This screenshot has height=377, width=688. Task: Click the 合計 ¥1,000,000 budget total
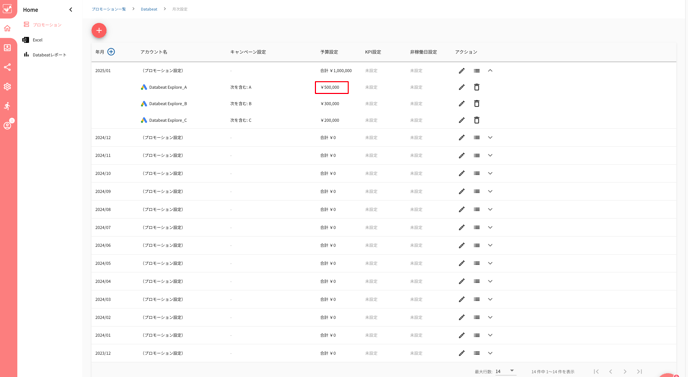(336, 71)
